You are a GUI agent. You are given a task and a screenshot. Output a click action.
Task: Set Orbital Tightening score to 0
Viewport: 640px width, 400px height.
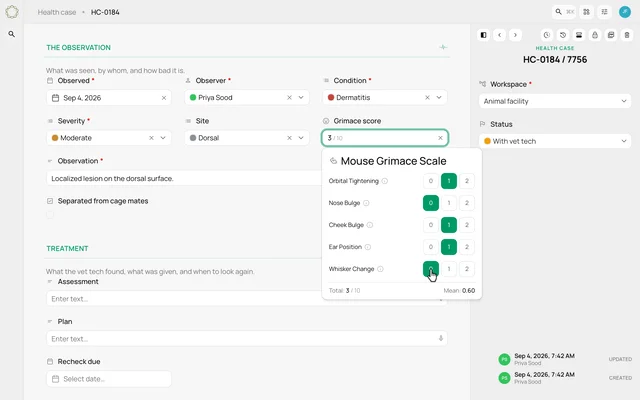[x=431, y=181]
